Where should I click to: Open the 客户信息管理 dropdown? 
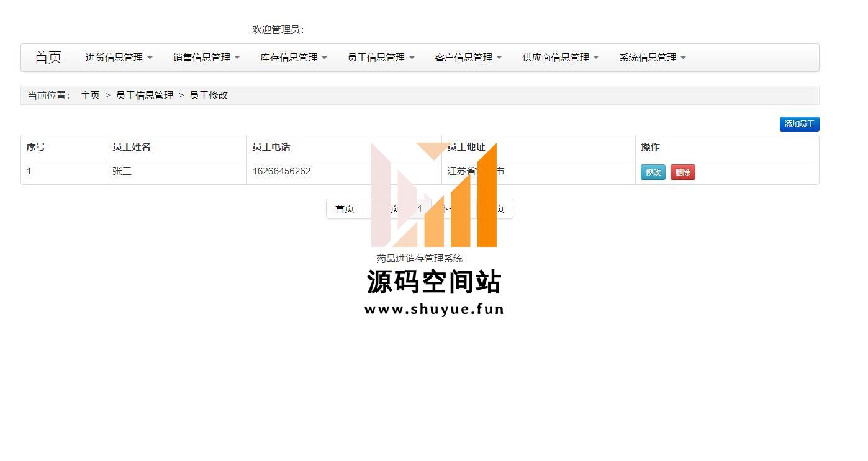point(468,58)
